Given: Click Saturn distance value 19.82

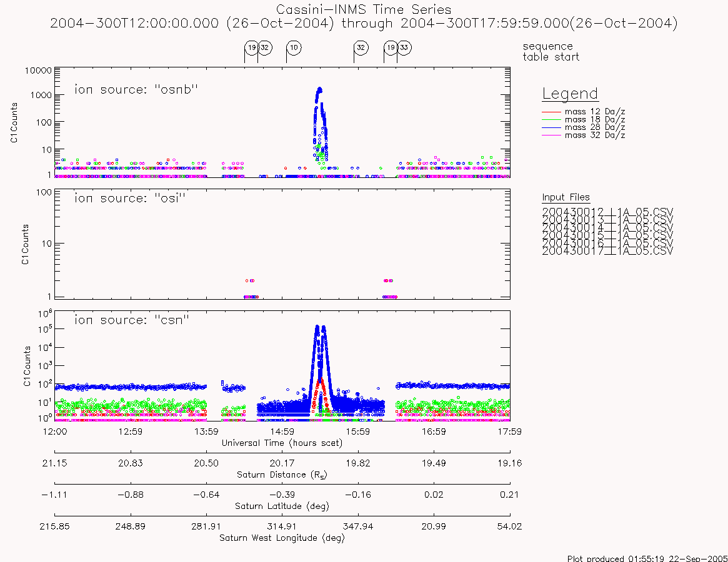Looking at the screenshot, I should click(358, 463).
